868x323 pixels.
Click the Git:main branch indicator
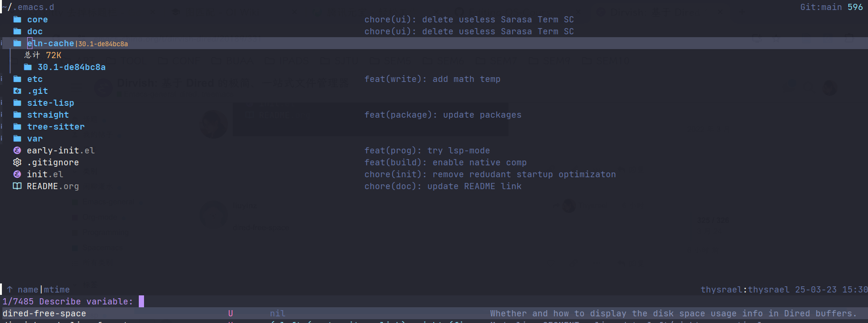(x=821, y=7)
